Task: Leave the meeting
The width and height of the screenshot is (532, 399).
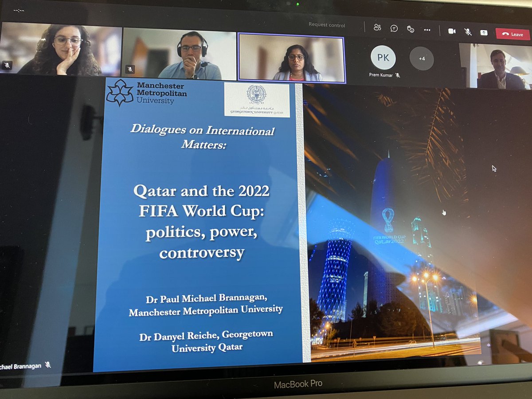Action: (x=512, y=34)
